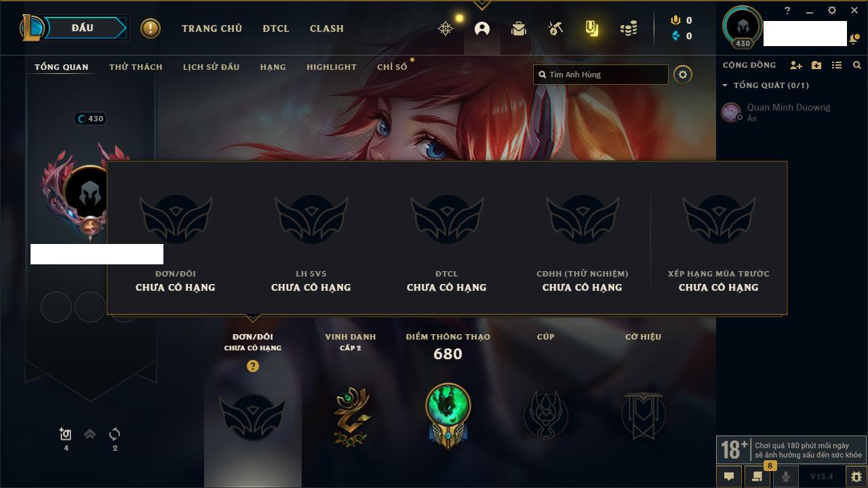Open the chat bubble icon

pyautogui.click(x=729, y=476)
